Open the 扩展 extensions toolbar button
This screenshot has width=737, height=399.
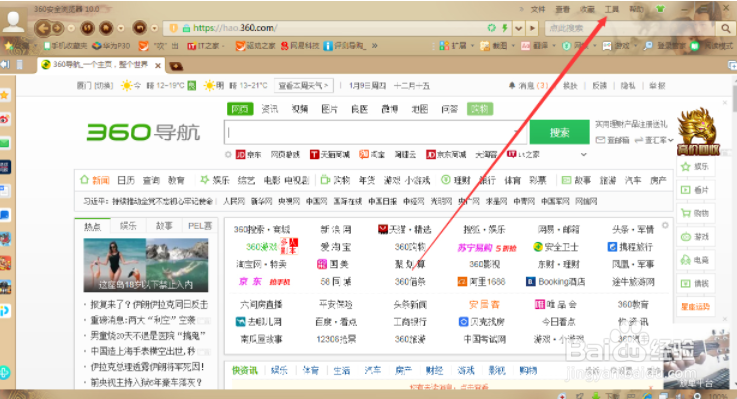454,46
